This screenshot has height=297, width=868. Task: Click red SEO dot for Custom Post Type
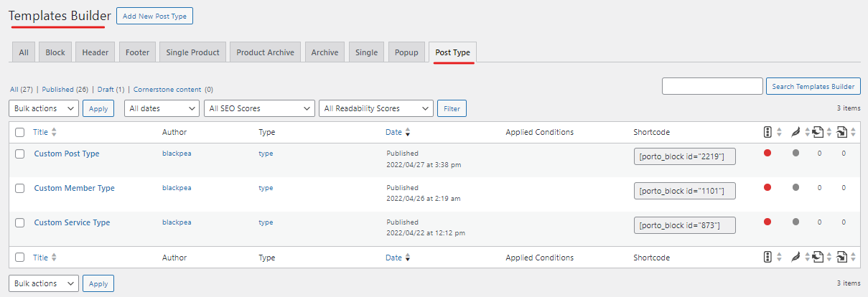click(767, 153)
